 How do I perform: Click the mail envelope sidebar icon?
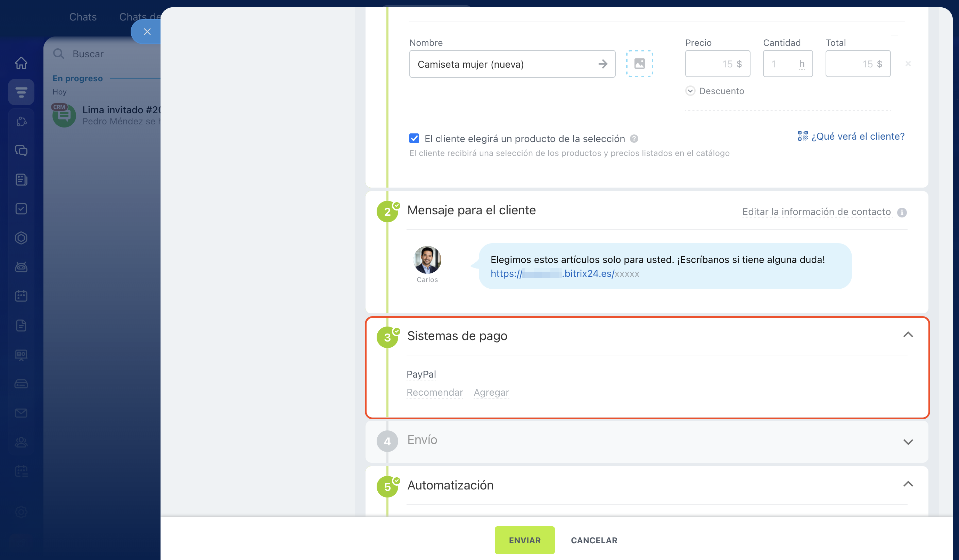pos(21,413)
